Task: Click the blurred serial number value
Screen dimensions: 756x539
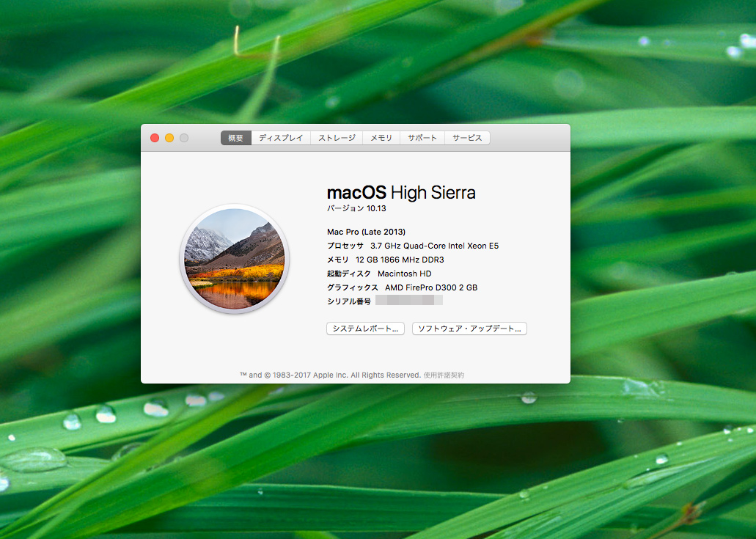Action: click(x=409, y=301)
